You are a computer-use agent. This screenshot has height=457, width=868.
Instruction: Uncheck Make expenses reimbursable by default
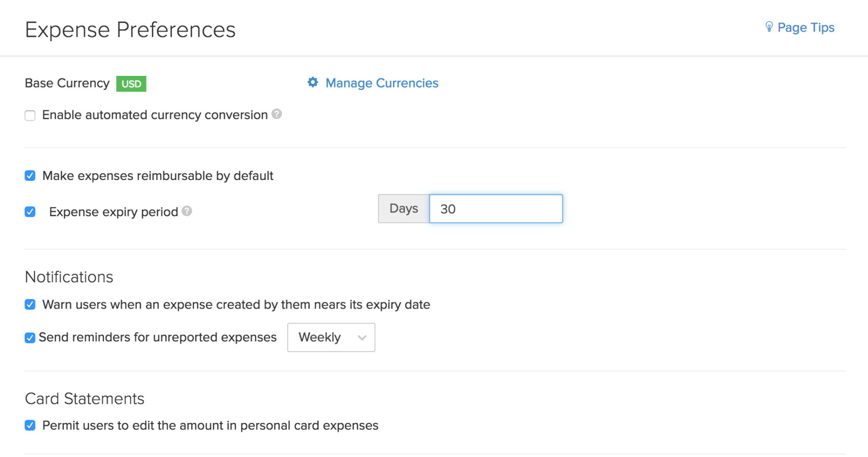pyautogui.click(x=30, y=175)
